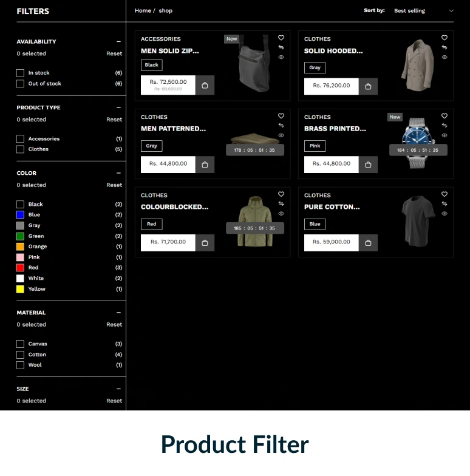This screenshot has width=470, height=476.
Task: Tick the Canvas material checkbox
Action: [21, 344]
